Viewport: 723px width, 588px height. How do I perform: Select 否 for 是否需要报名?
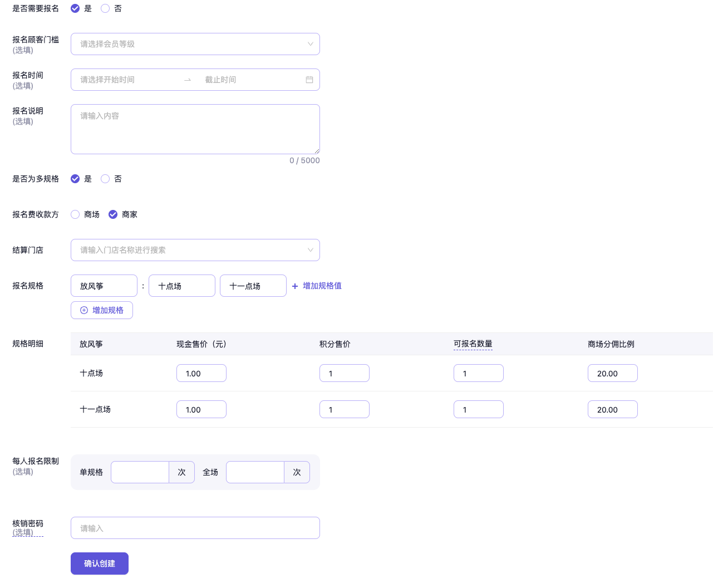tap(105, 8)
